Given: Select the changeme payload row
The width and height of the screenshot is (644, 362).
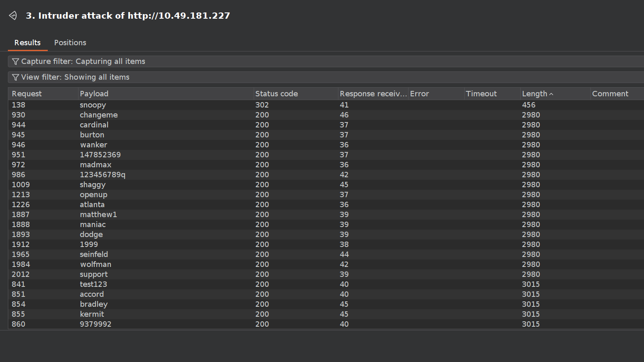Looking at the screenshot, I should click(326, 115).
